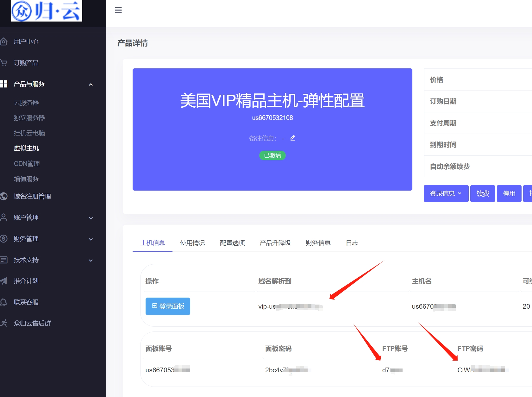Screen dimensions: 532x397
Task: Click the 域名解析到 value vip-us
Action: 290,306
